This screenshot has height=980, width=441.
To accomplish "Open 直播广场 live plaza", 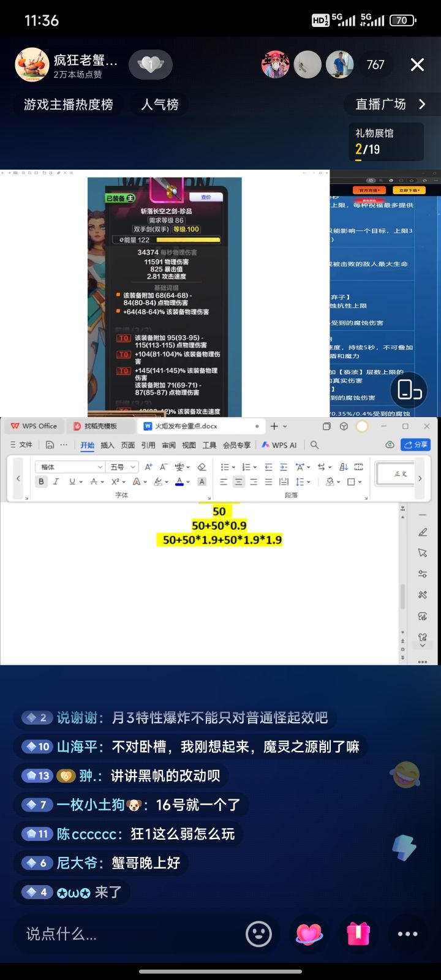I will click(x=390, y=104).
